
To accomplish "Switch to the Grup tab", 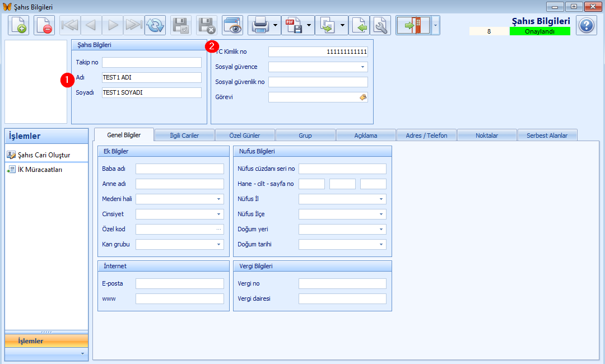I will point(305,136).
